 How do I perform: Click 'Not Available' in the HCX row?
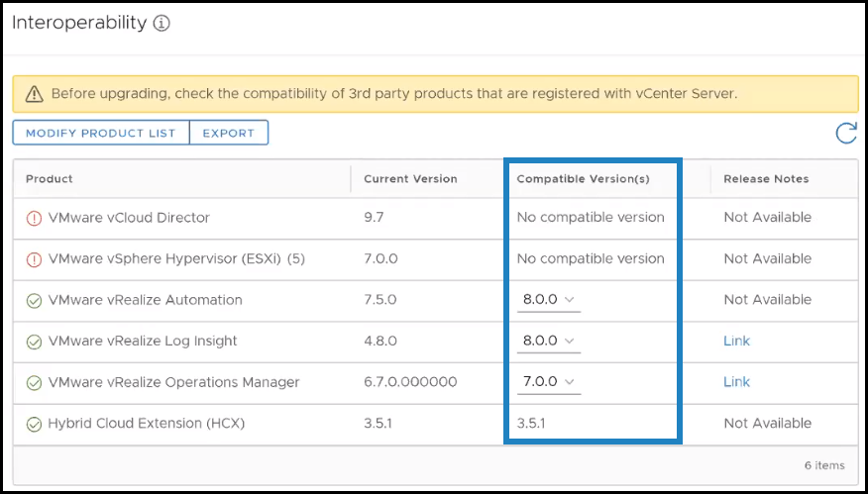[x=767, y=423]
